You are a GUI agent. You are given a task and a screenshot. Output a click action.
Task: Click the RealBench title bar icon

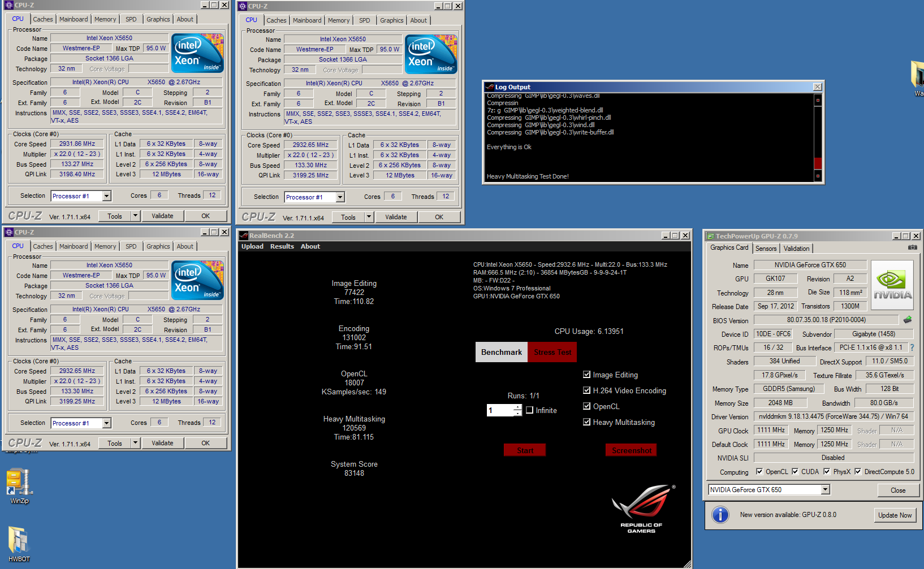point(244,236)
